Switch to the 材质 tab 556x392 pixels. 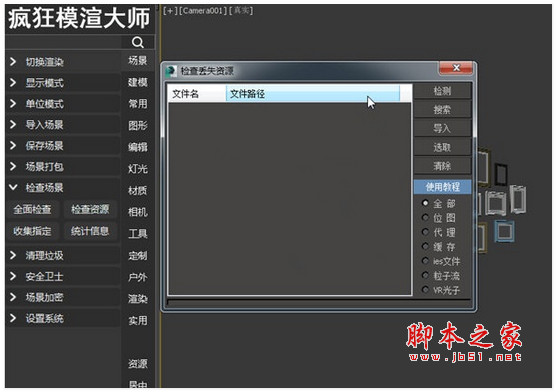coord(138,191)
